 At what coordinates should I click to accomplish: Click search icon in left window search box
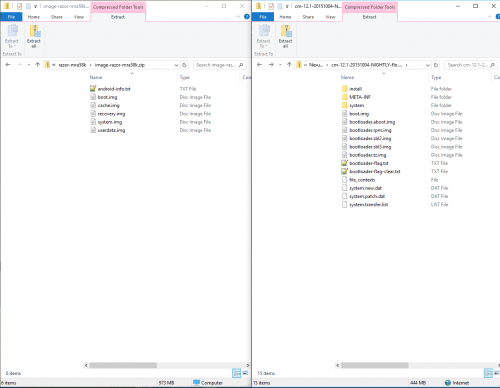click(x=241, y=65)
